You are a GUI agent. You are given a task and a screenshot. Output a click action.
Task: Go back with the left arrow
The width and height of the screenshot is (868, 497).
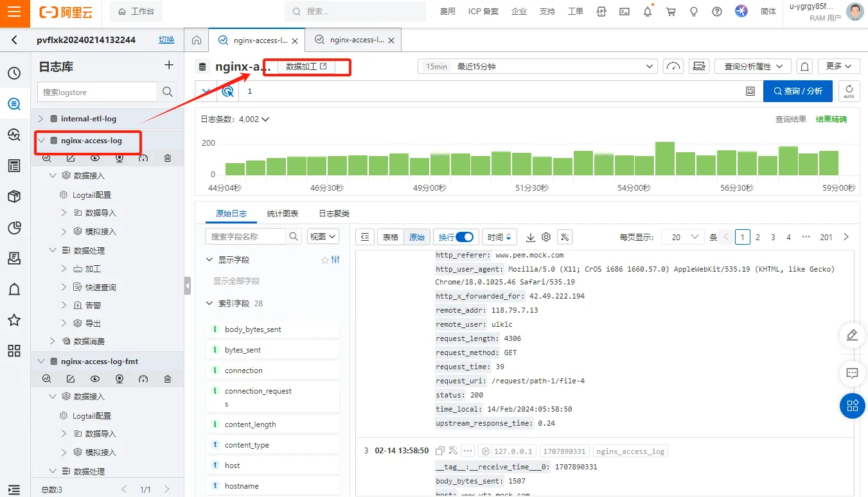coord(14,40)
